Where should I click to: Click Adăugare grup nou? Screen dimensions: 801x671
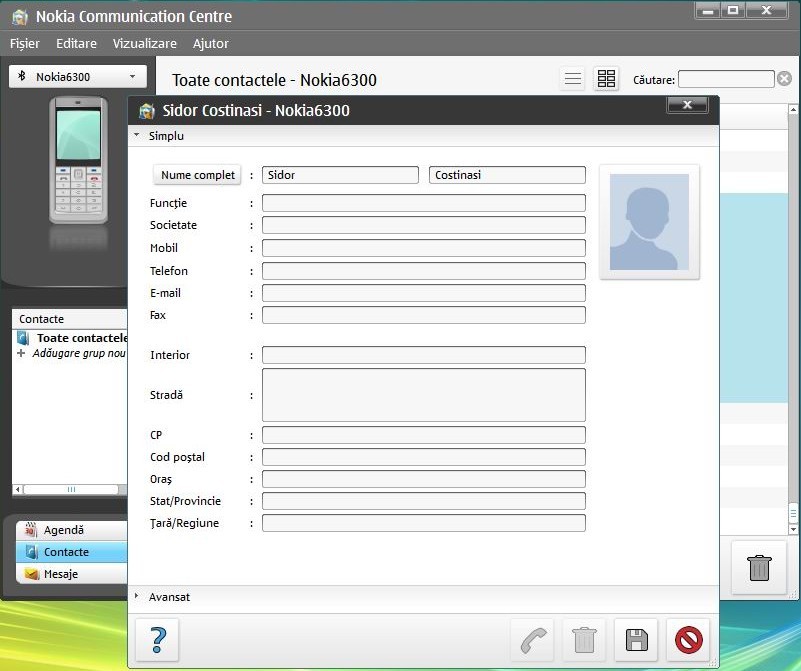[x=79, y=353]
